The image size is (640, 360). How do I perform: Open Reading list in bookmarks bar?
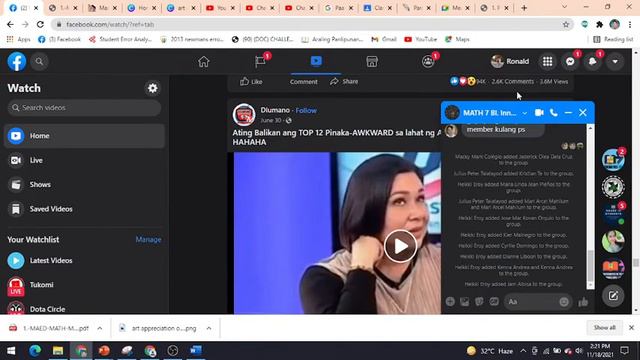click(613, 39)
